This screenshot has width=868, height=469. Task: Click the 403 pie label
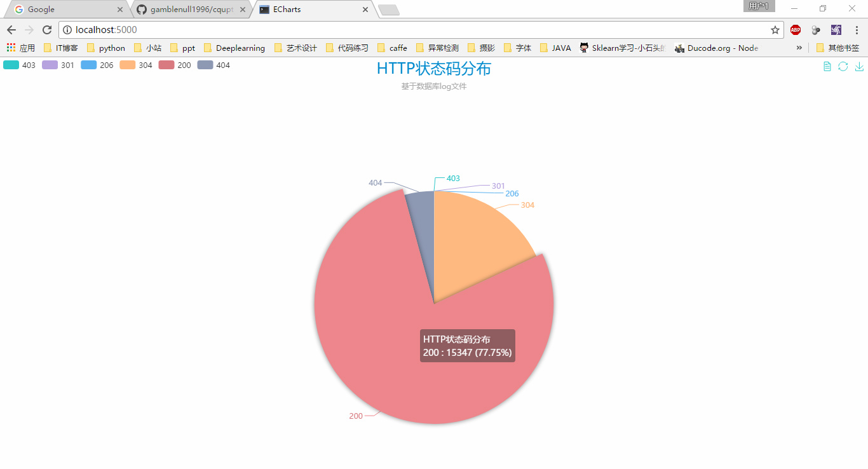point(453,179)
